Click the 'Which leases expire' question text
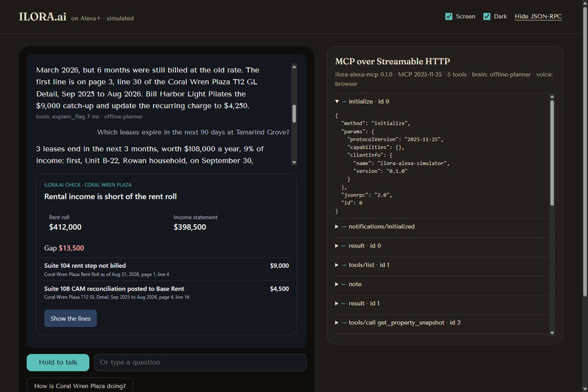Image resolution: width=588 pixels, height=392 pixels. (193, 132)
